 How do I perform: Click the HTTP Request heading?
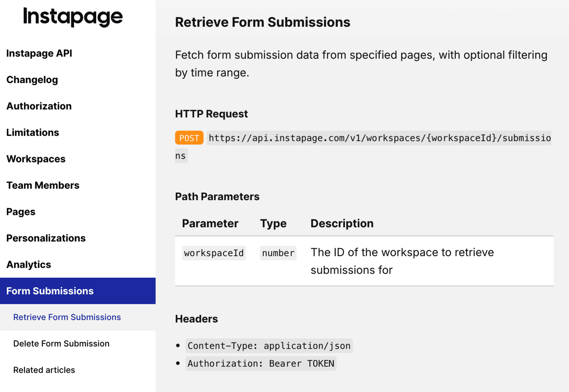coord(211,114)
